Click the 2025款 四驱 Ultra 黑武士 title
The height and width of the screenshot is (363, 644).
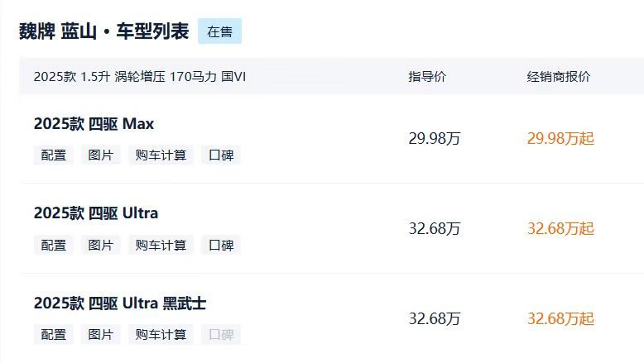click(120, 303)
